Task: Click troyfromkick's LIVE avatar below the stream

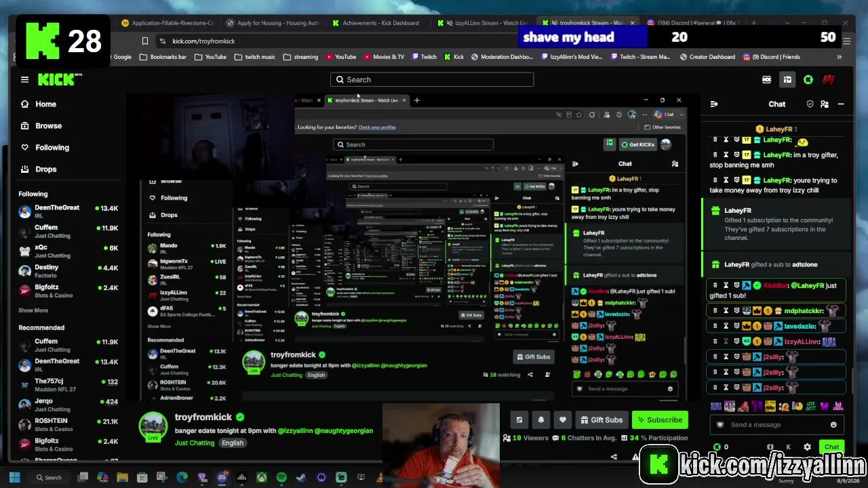Action: [153, 427]
